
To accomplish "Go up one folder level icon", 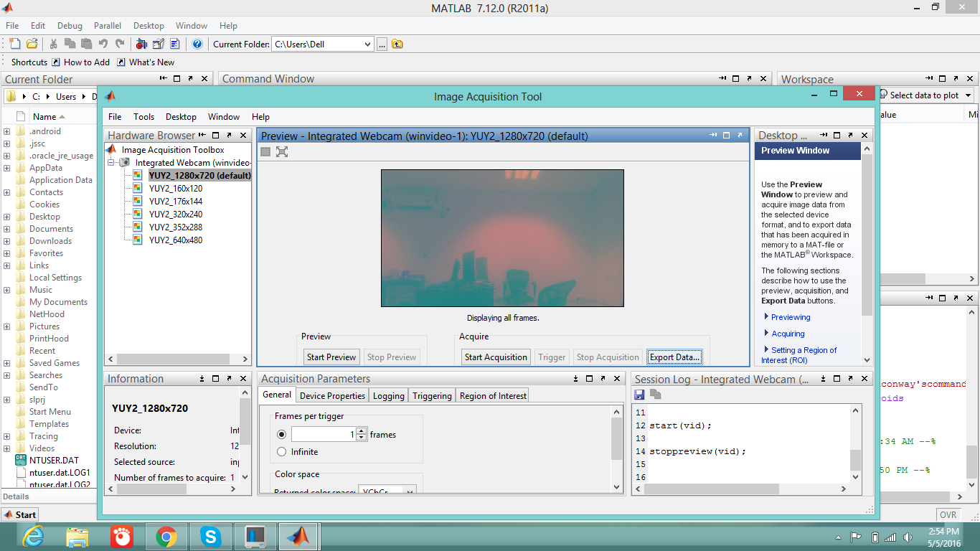I will coord(397,44).
